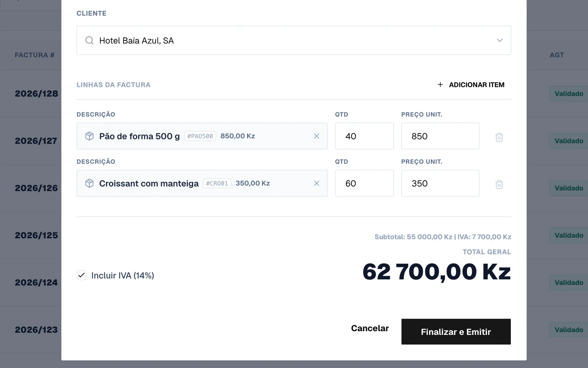The width and height of the screenshot is (588, 368).
Task: Click the 350,00 Kz price label in description
Action: click(x=253, y=183)
